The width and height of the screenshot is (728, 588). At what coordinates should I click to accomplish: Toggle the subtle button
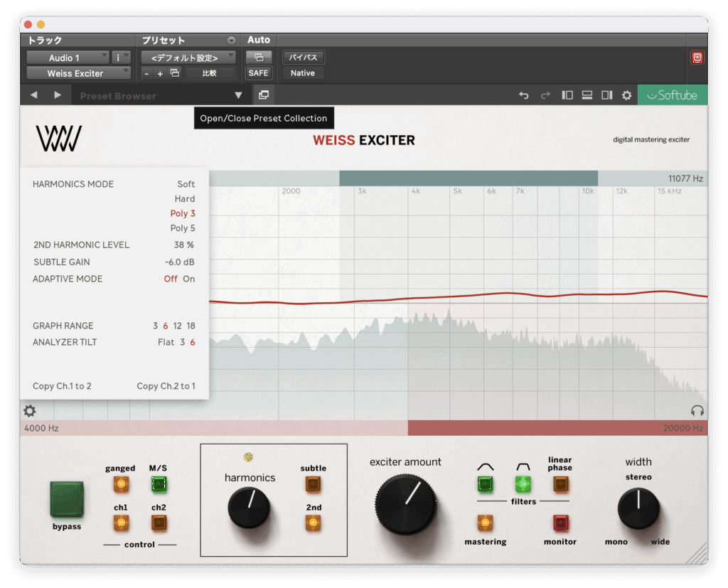pyautogui.click(x=313, y=484)
